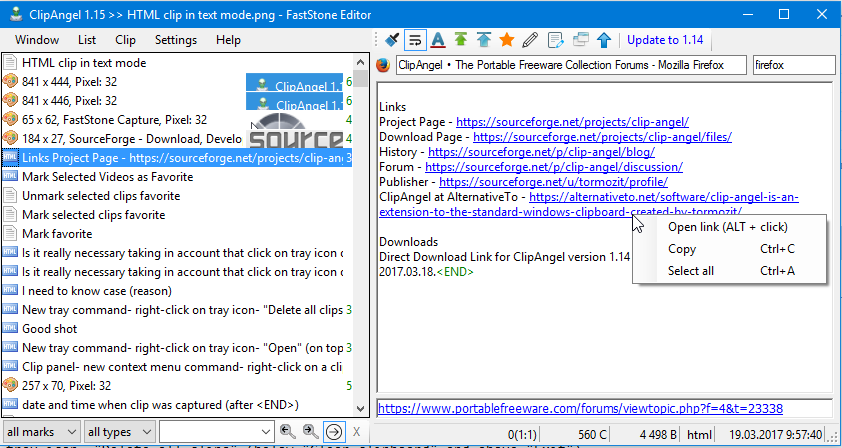Select the I need to know case row
Image resolution: width=842 pixels, height=448 pixels.
[x=177, y=291]
